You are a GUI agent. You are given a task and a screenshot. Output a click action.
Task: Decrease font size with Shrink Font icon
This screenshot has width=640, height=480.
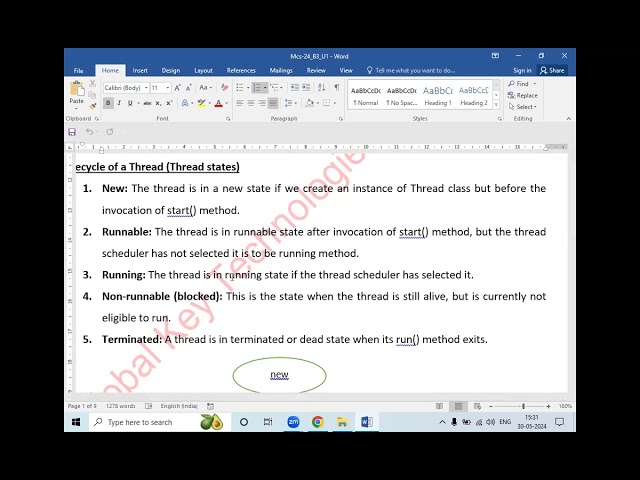tap(189, 88)
